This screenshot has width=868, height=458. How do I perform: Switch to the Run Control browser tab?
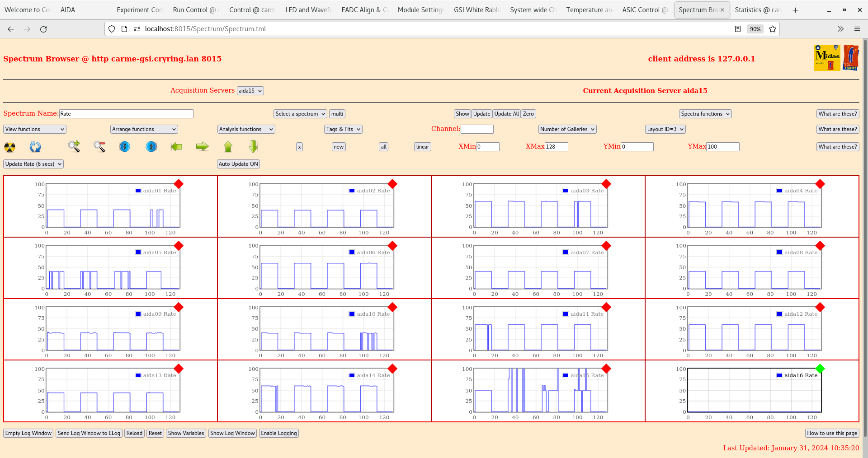(194, 10)
